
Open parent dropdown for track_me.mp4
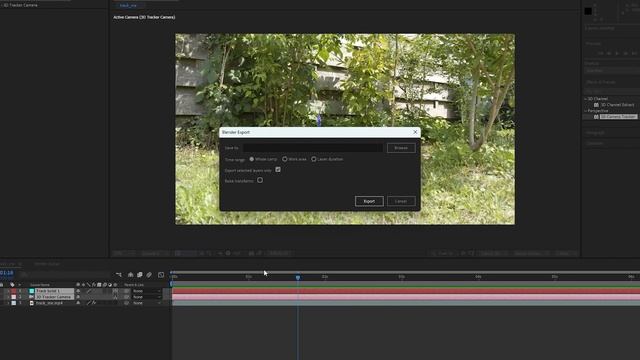(x=147, y=303)
